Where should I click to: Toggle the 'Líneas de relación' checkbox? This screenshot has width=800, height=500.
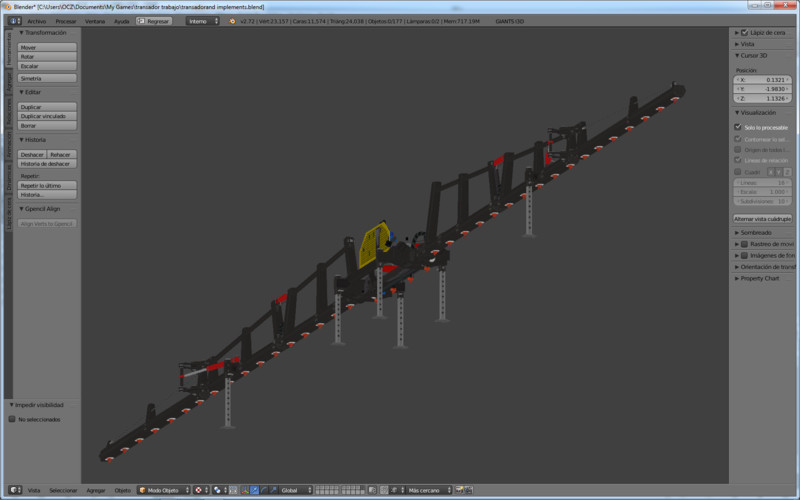pos(738,160)
